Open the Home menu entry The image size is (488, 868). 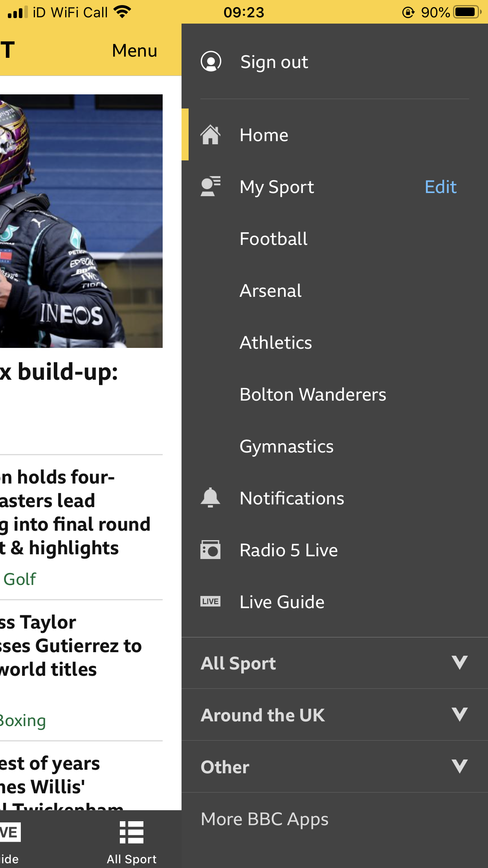pyautogui.click(x=335, y=134)
